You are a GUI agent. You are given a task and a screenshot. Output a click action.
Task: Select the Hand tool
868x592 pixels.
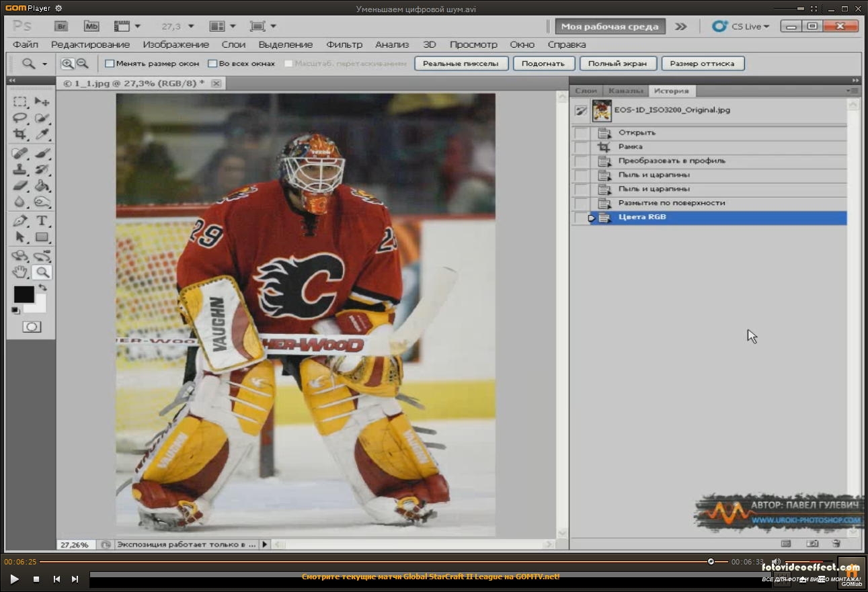[x=20, y=272]
